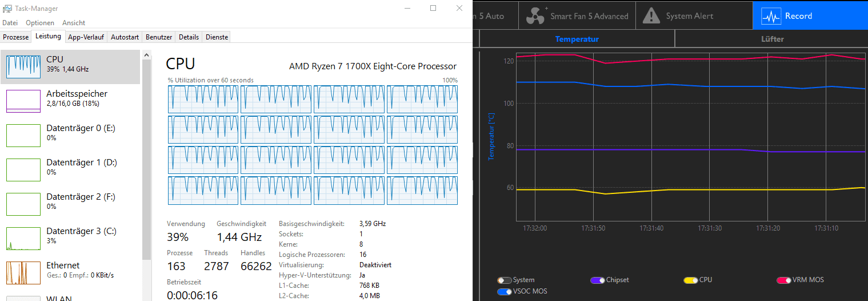Select the Datenträger 3 (C:) graph thumbnail
The image size is (868, 301).
[x=23, y=239]
